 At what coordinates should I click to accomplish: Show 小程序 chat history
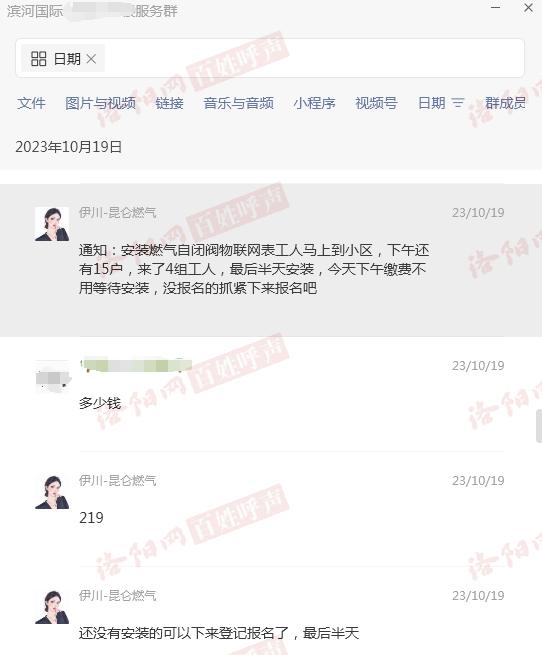pyautogui.click(x=314, y=103)
